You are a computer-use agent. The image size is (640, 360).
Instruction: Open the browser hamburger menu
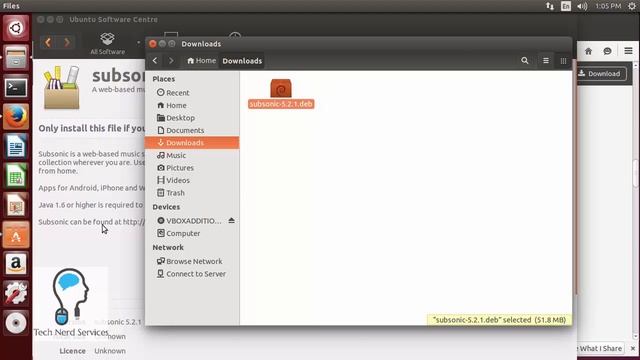(628, 51)
